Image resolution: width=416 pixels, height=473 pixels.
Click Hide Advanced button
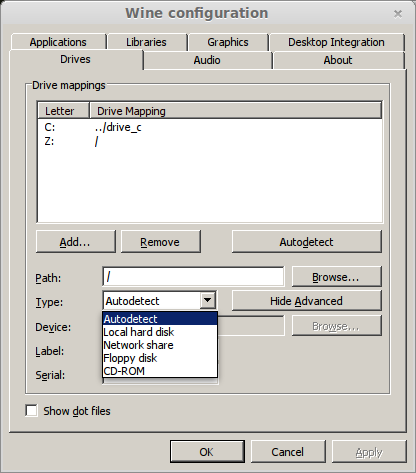[307, 301]
